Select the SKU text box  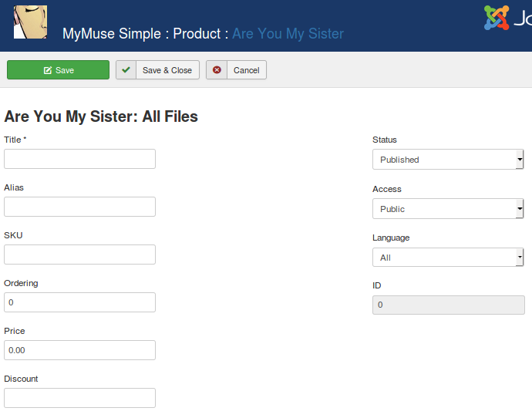coord(79,255)
